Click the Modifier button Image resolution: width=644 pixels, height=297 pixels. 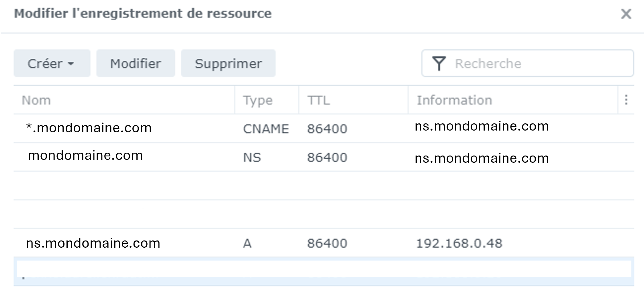pyautogui.click(x=136, y=63)
